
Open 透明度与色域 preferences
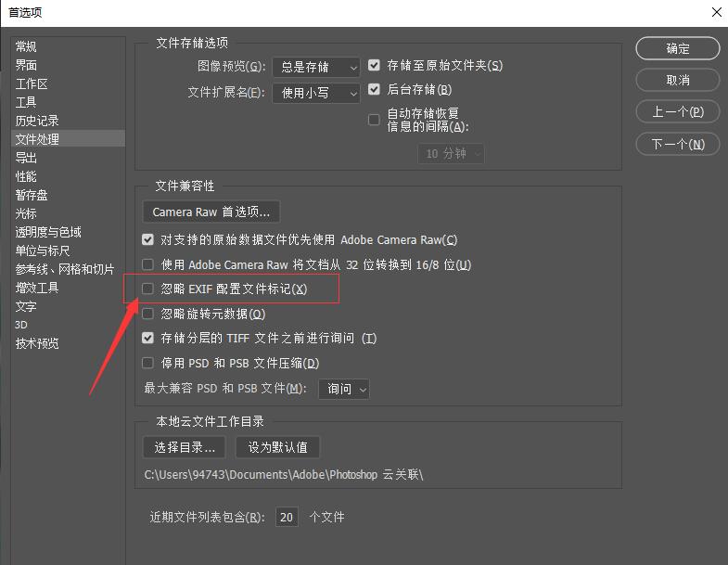48,232
